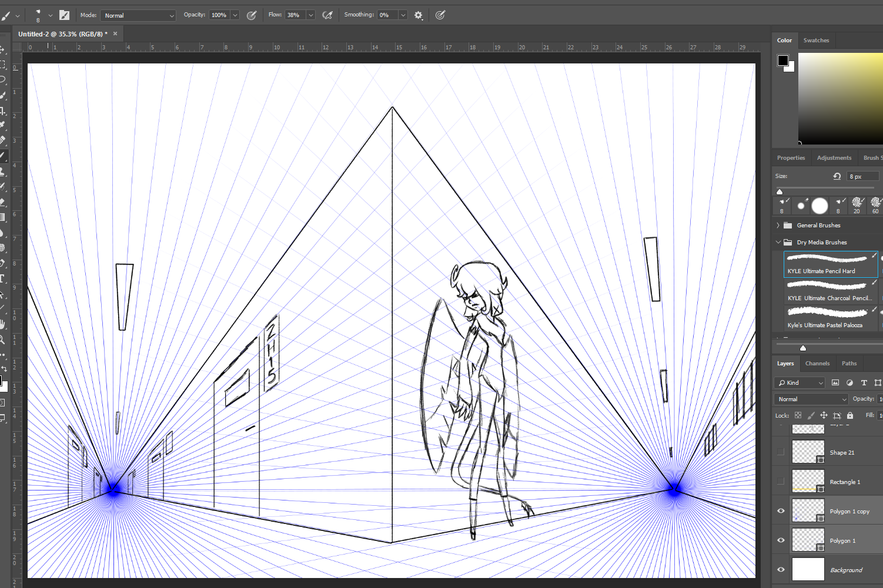This screenshot has height=588, width=883.
Task: Hide the Background layer
Action: click(781, 569)
